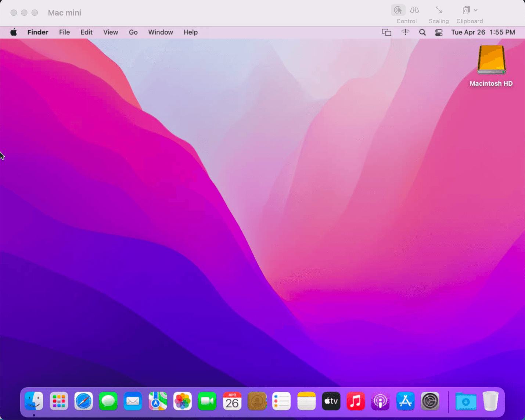The height and width of the screenshot is (420, 525).
Task: Launch Messages app in the Dock
Action: (108, 401)
